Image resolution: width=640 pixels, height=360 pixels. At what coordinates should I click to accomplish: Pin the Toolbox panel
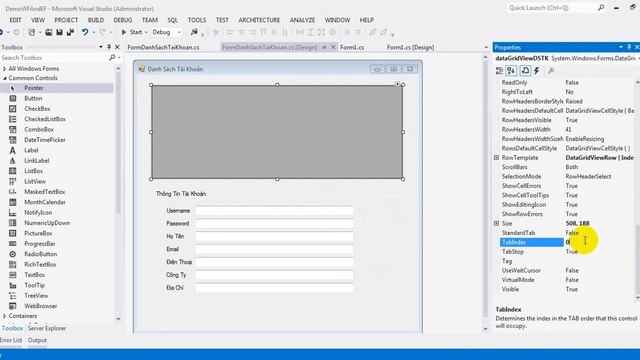(109, 47)
